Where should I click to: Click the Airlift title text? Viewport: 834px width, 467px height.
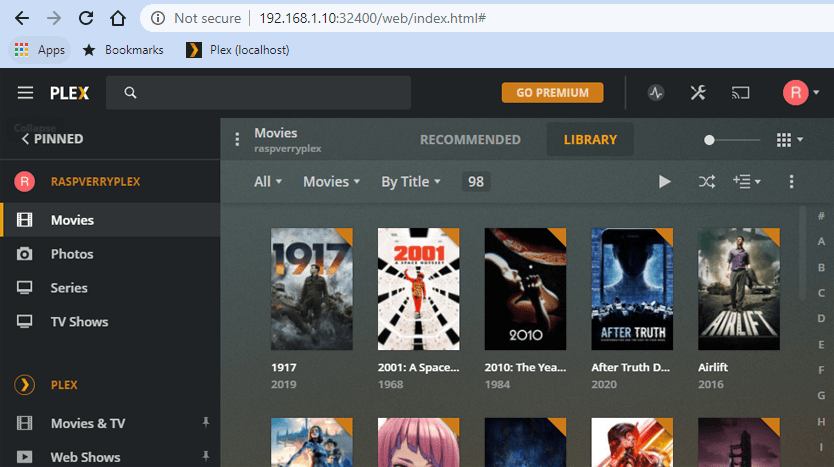point(713,368)
